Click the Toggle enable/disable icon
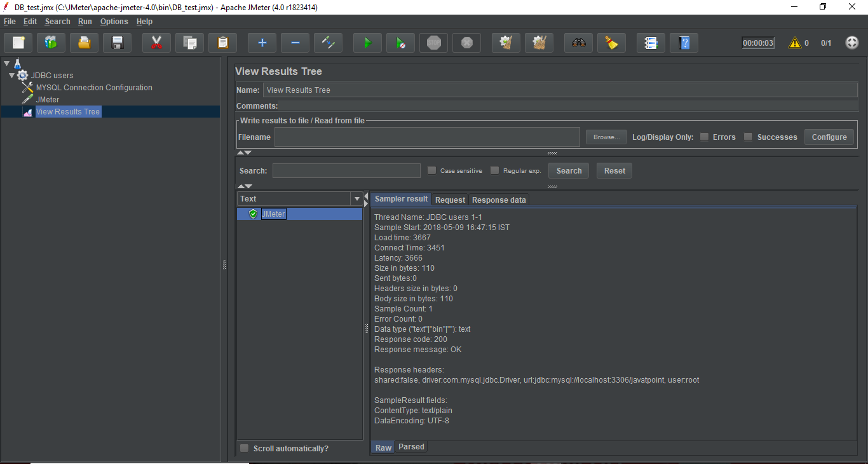This screenshot has height=464, width=868. (329, 43)
